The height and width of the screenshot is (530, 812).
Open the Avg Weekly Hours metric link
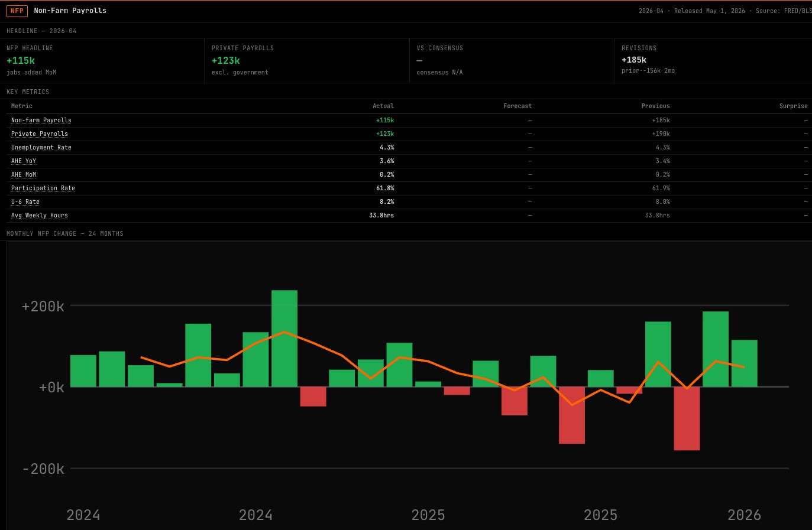40,215
